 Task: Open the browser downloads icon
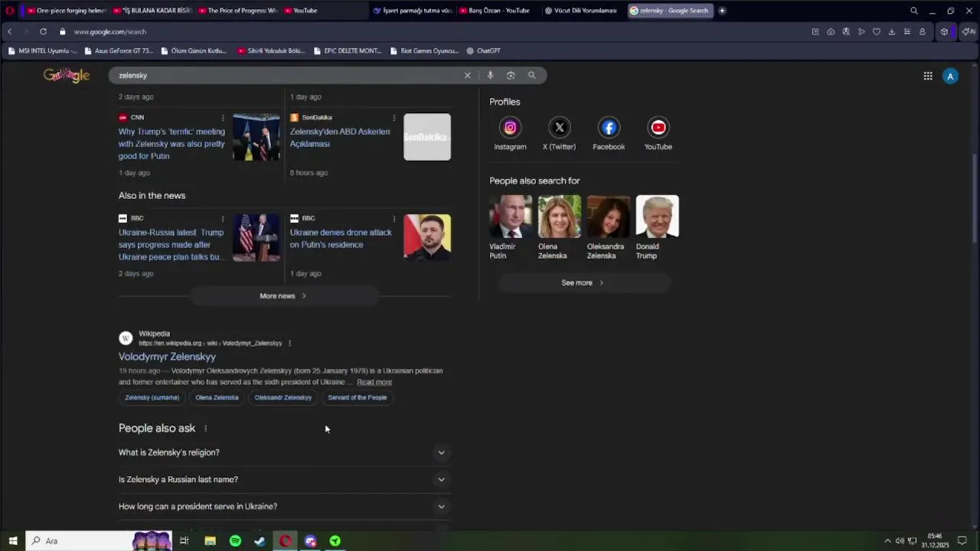pyautogui.click(x=892, y=31)
